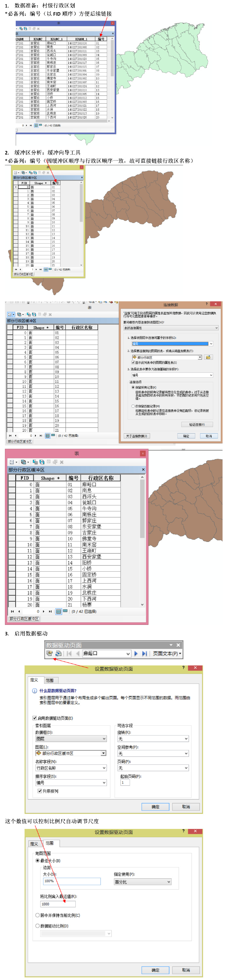Switch to 范围 tab in 定义 dialog
This screenshot has width=226, height=980.
[49, 680]
